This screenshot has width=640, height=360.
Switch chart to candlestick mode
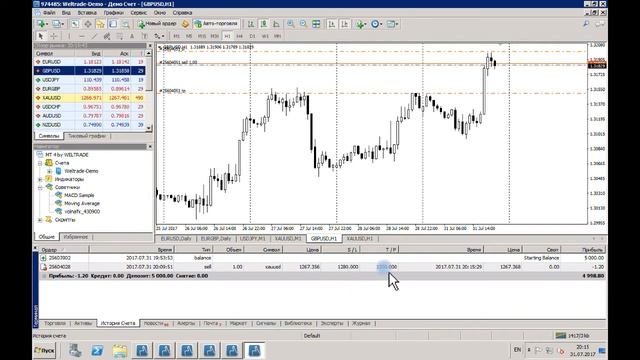coord(264,24)
